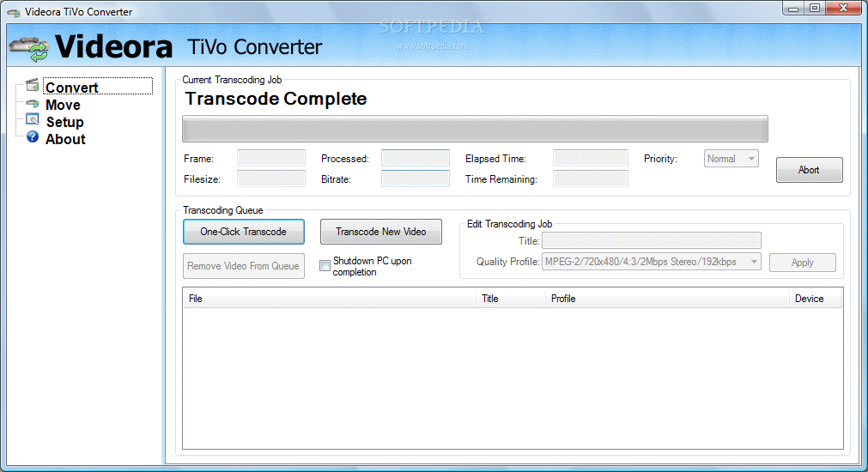Click the title bar application icon
Image resolution: width=868 pixels, height=472 pixels.
tap(13, 12)
